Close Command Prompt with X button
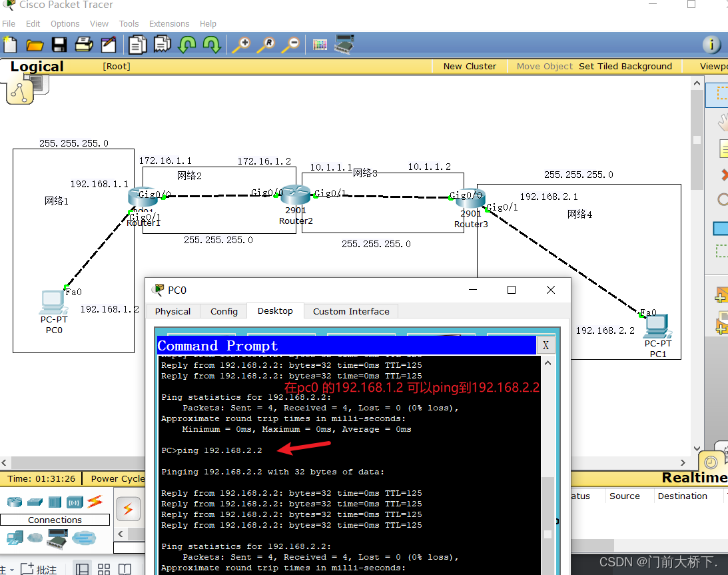 click(x=546, y=346)
